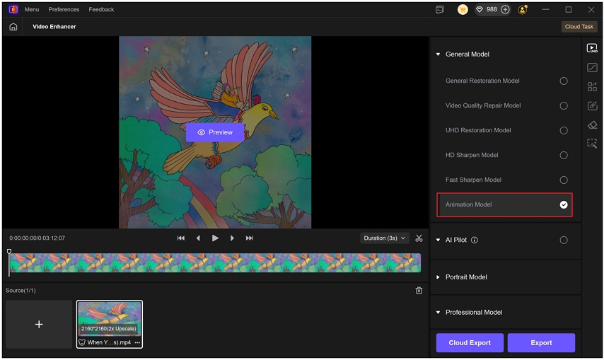Play the video
The height and width of the screenshot is (360, 604).
click(215, 238)
